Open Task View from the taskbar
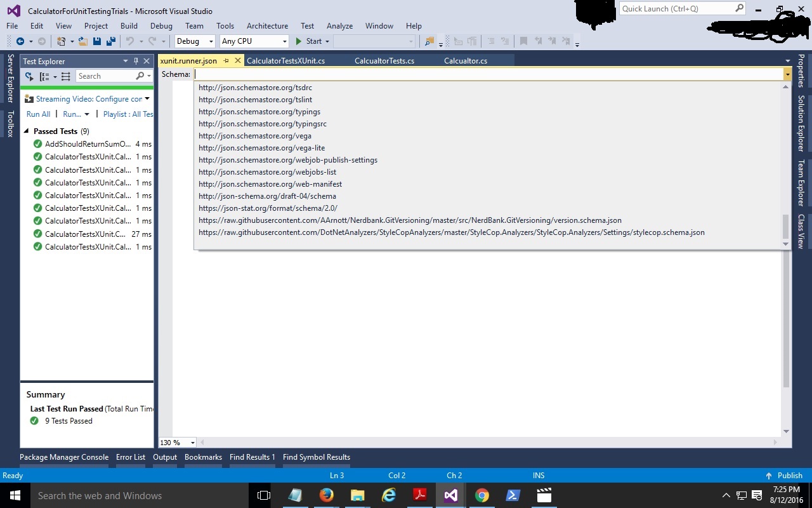The image size is (812, 508). (264, 495)
